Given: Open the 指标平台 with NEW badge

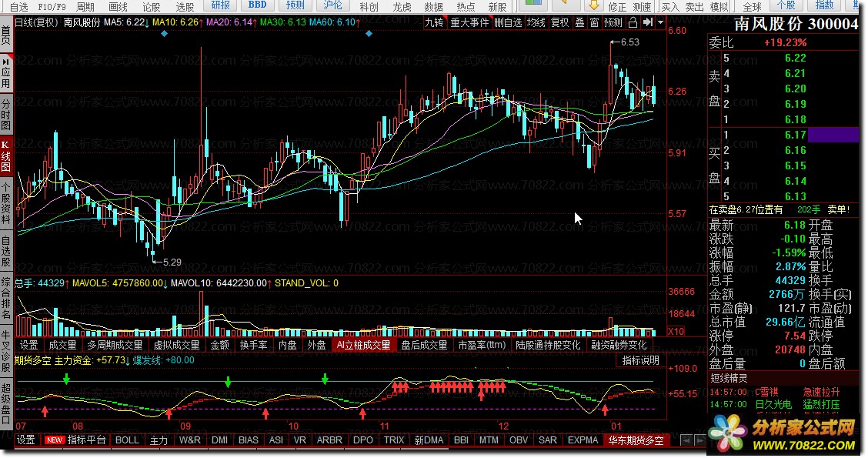Looking at the screenshot, I should tap(75, 440).
